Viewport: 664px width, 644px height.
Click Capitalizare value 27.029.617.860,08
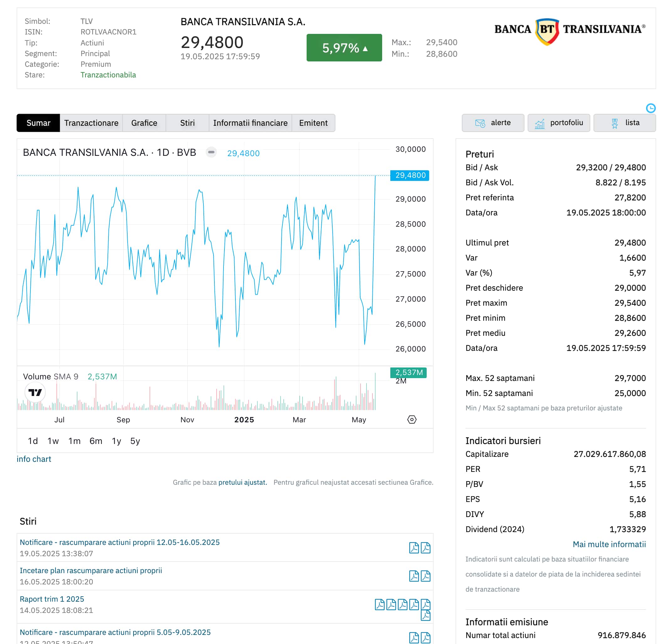[x=609, y=454]
